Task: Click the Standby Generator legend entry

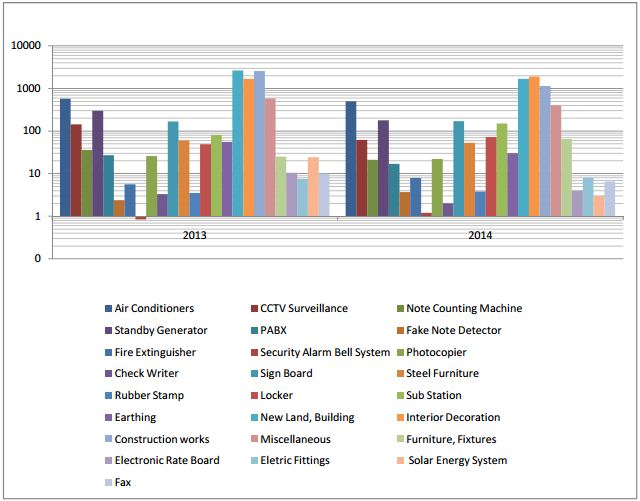Action: [160, 330]
